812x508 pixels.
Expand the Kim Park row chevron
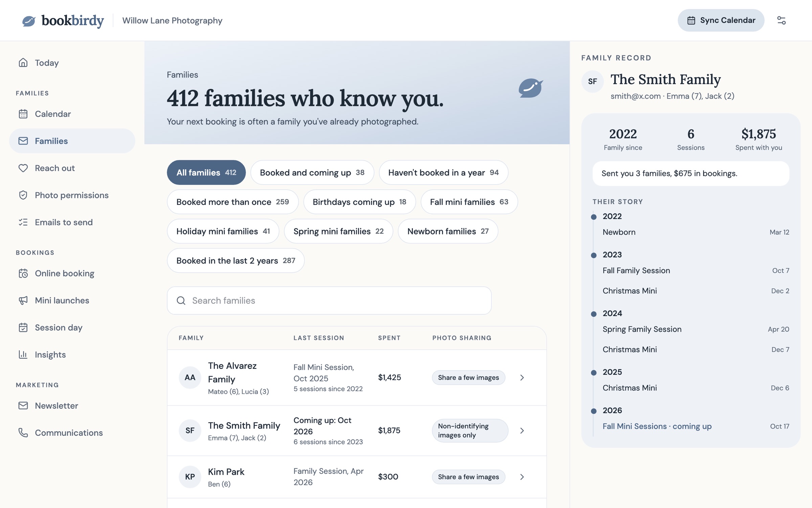click(522, 477)
